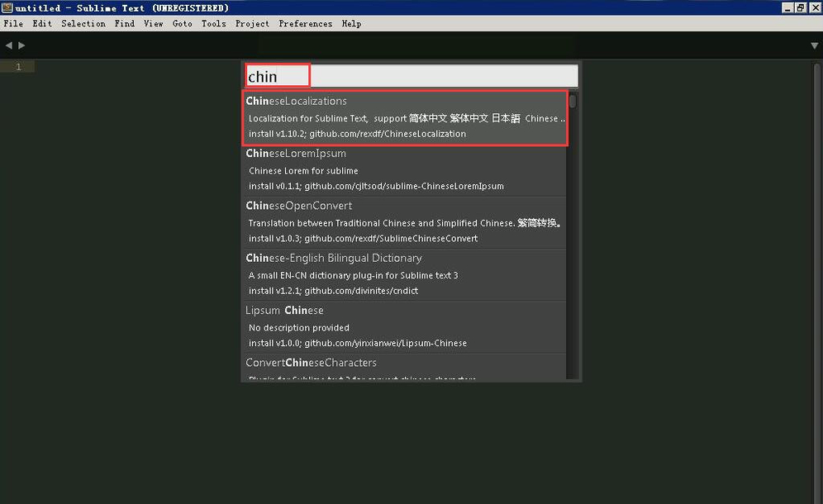This screenshot has height=504, width=823.
Task: Click 'github.com/cjltsod/sublime-ChineseLoremIpsum' install line
Action: 376,186
